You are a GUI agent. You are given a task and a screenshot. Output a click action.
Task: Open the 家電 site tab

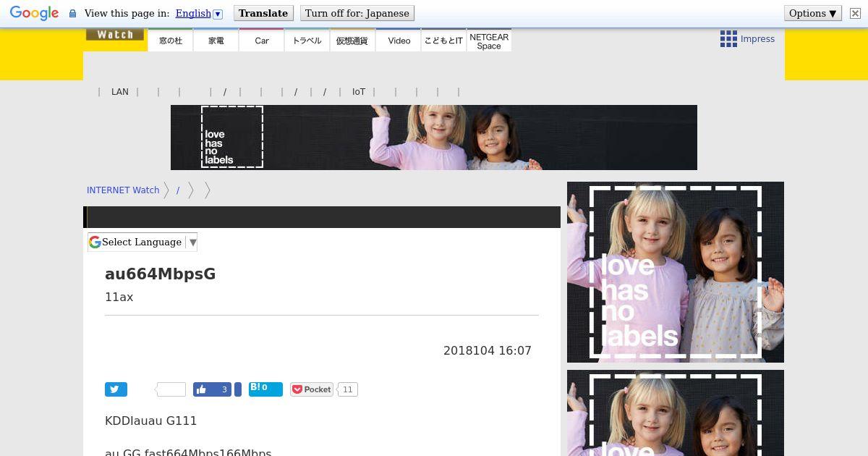[216, 41]
